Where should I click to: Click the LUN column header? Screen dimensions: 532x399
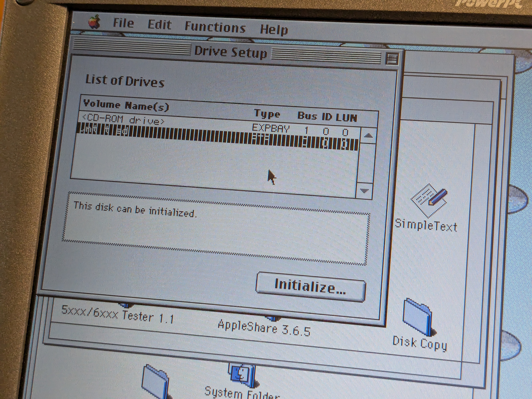pos(346,118)
